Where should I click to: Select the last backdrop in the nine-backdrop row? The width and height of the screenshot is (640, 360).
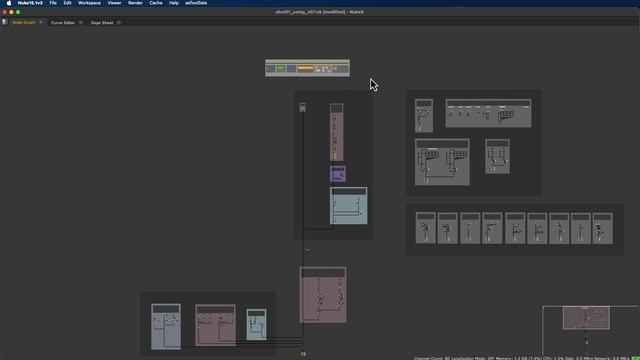[602, 228]
